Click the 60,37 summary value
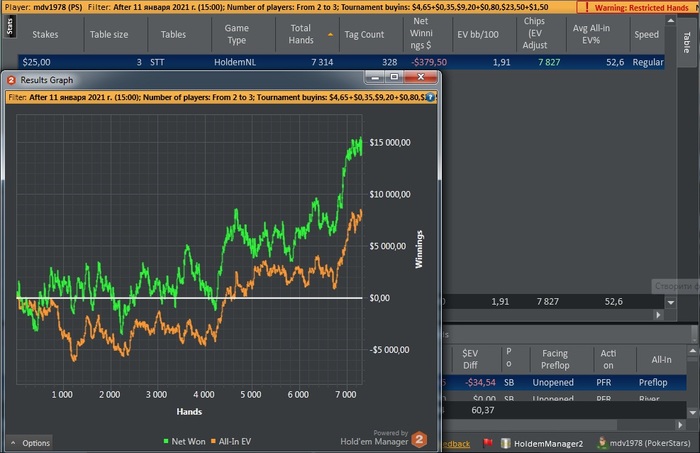 (x=483, y=410)
